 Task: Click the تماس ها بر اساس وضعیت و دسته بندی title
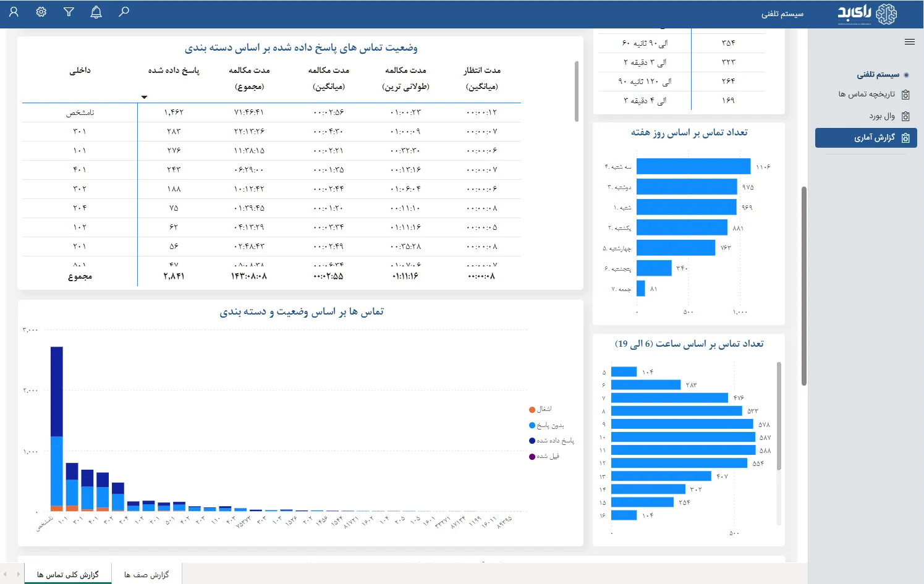tap(302, 311)
